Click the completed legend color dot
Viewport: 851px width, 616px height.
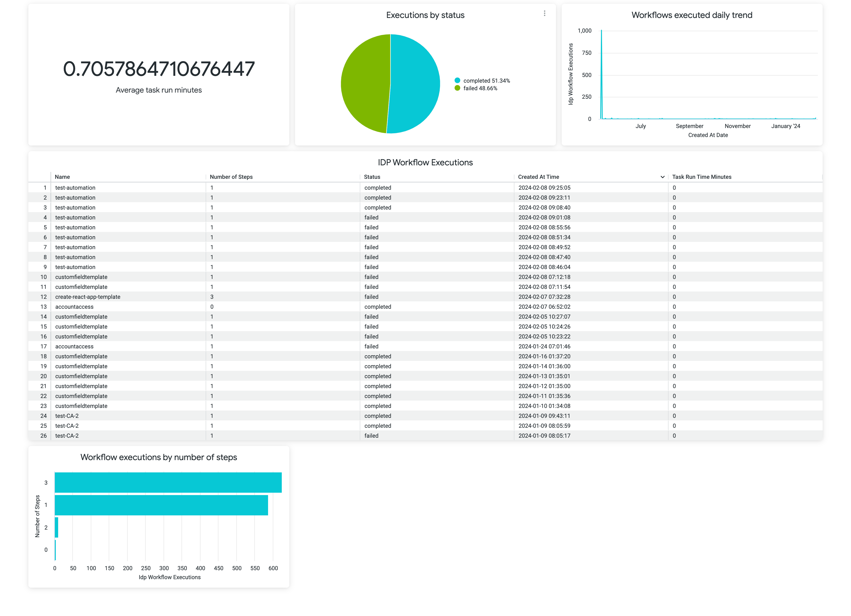pyautogui.click(x=457, y=81)
